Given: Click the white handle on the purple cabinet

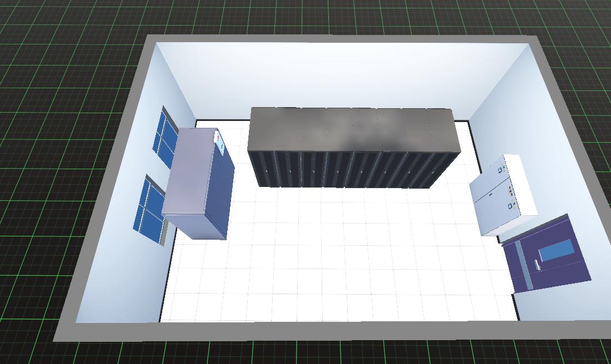Looking at the screenshot, I should [x=537, y=264].
